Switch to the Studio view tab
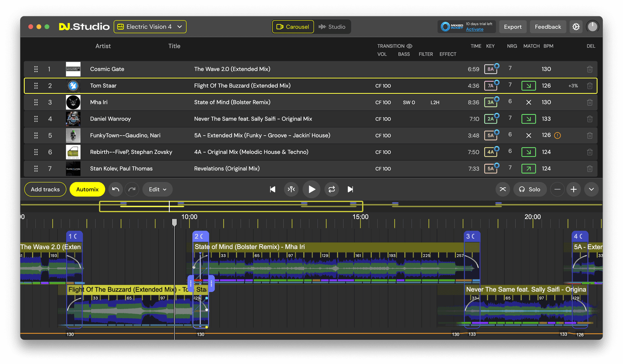623x364 pixels. click(332, 27)
